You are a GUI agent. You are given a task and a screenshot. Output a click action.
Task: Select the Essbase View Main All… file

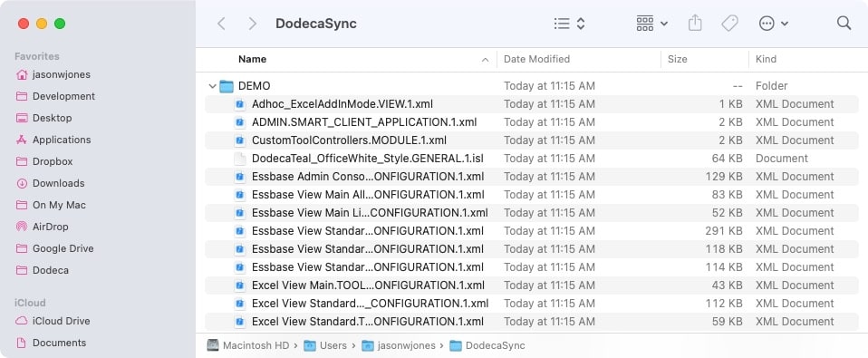click(x=368, y=195)
